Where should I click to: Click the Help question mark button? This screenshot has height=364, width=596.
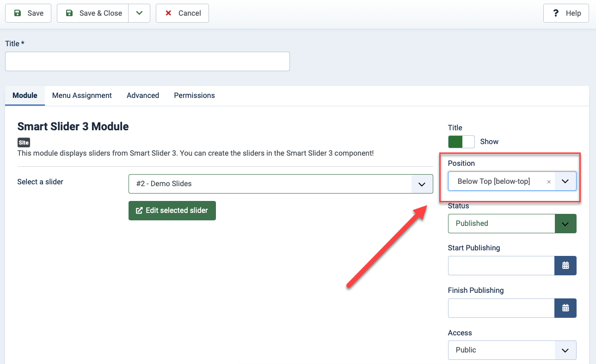tap(566, 13)
